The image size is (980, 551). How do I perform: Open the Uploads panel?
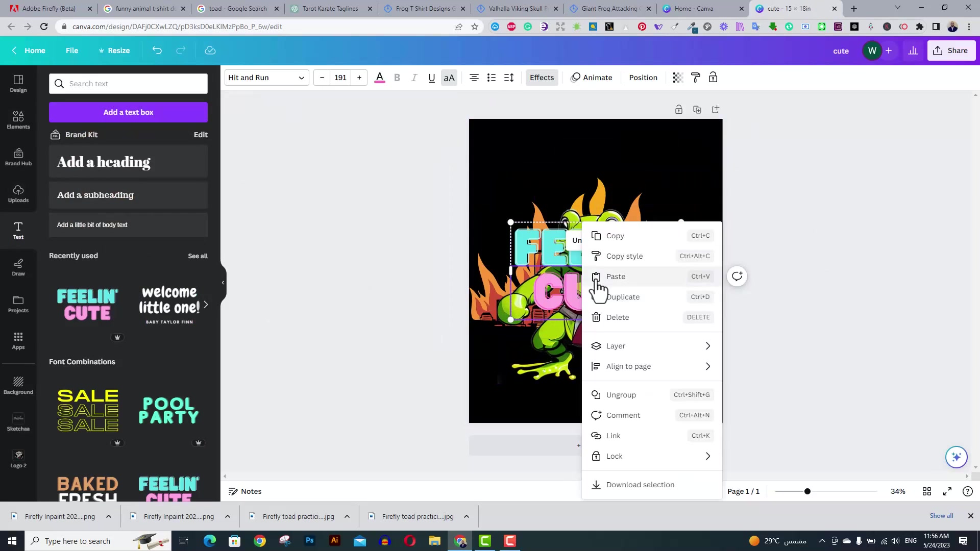point(18,194)
